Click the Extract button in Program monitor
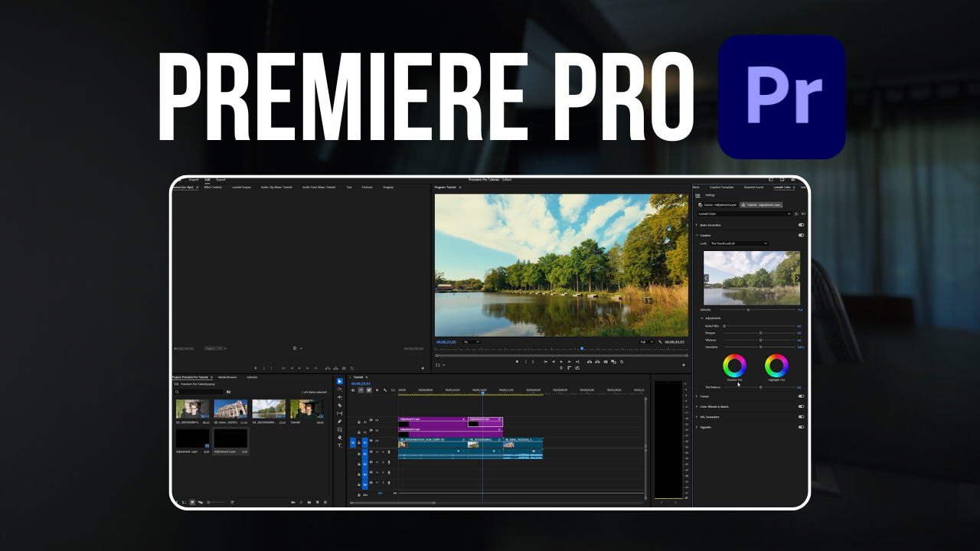This screenshot has height=551, width=980. tap(597, 361)
